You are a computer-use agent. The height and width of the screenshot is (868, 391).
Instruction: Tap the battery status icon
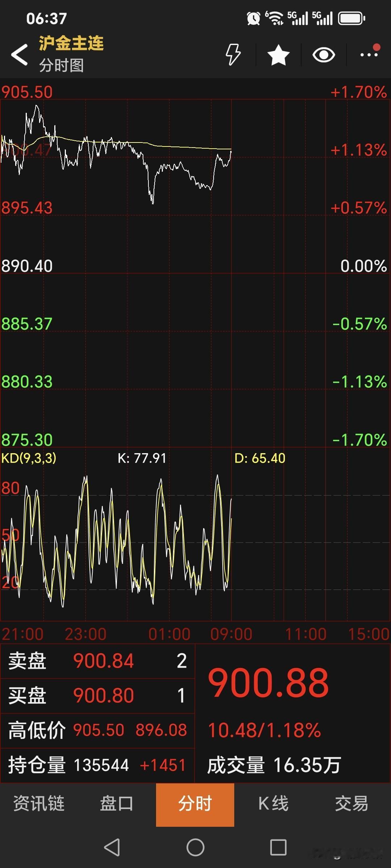click(x=352, y=18)
